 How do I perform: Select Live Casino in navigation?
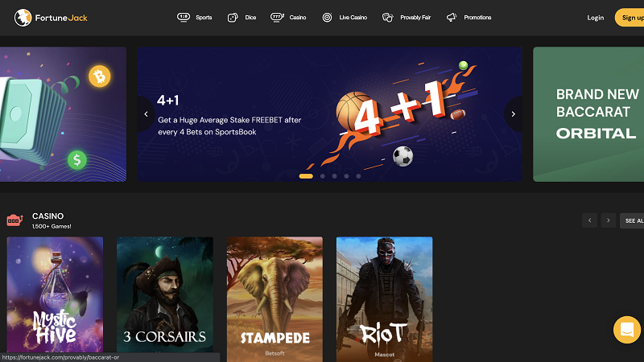(353, 17)
